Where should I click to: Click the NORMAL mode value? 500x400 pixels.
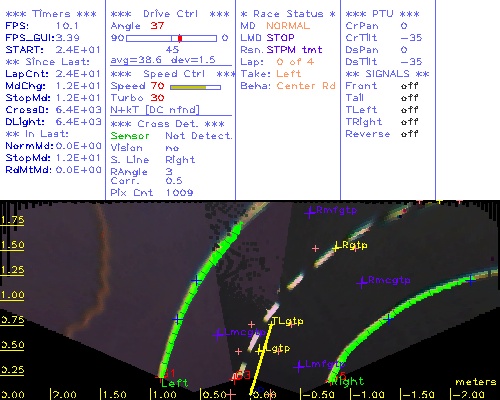[288, 26]
